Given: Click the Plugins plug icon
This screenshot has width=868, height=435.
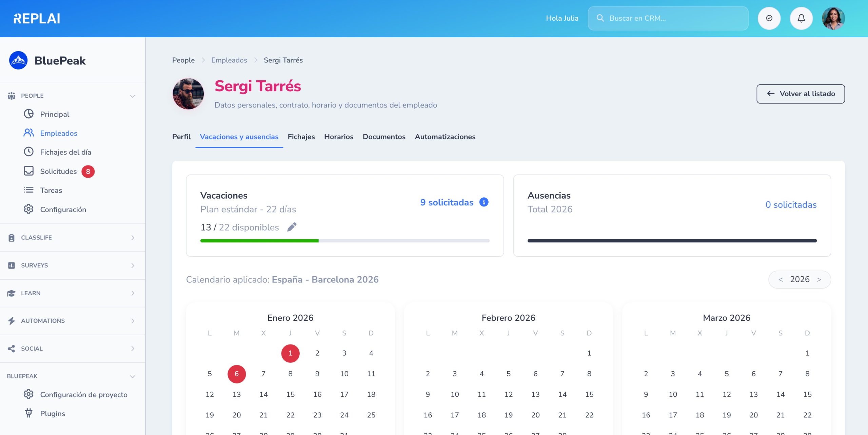Looking at the screenshot, I should coord(29,413).
